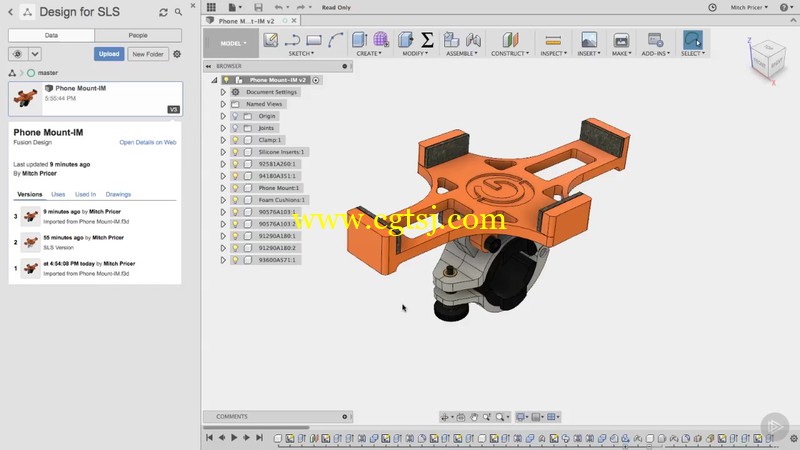Screen dimensions: 800x450
Task: Click the 3D Print Make icon
Action: 621,40
